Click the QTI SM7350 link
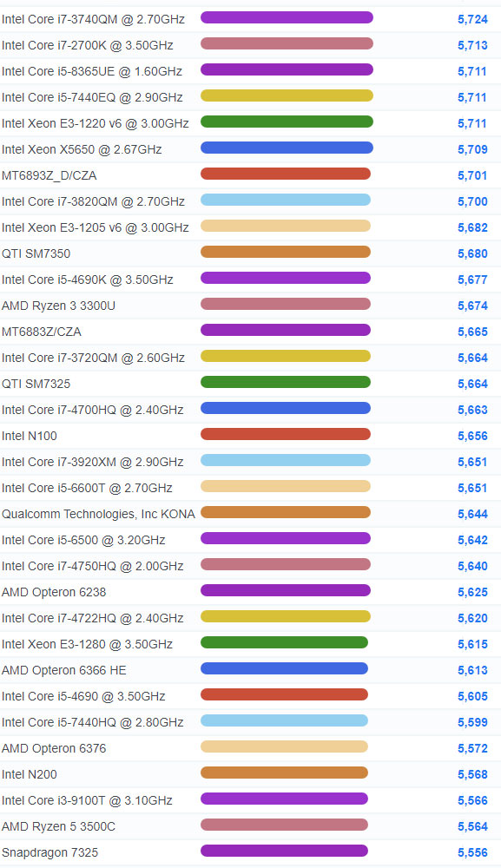This screenshot has height=868, width=501. click(x=36, y=253)
